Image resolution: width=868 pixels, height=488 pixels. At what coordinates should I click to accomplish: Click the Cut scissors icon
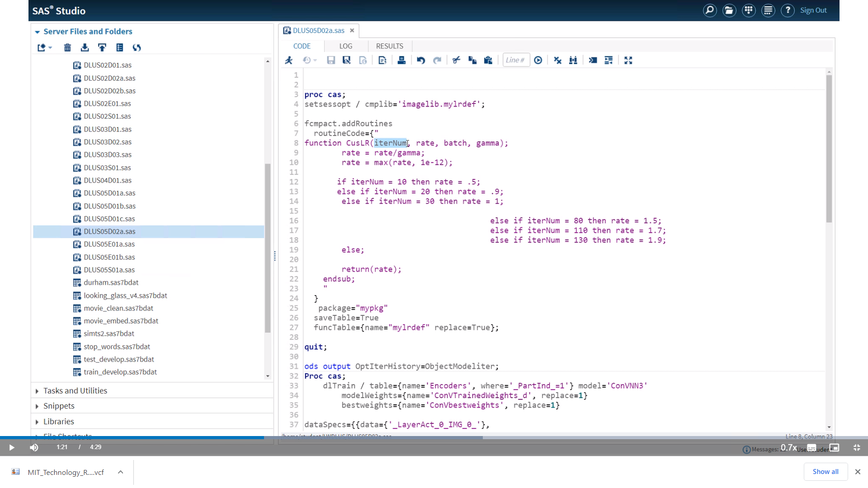pyautogui.click(x=456, y=60)
